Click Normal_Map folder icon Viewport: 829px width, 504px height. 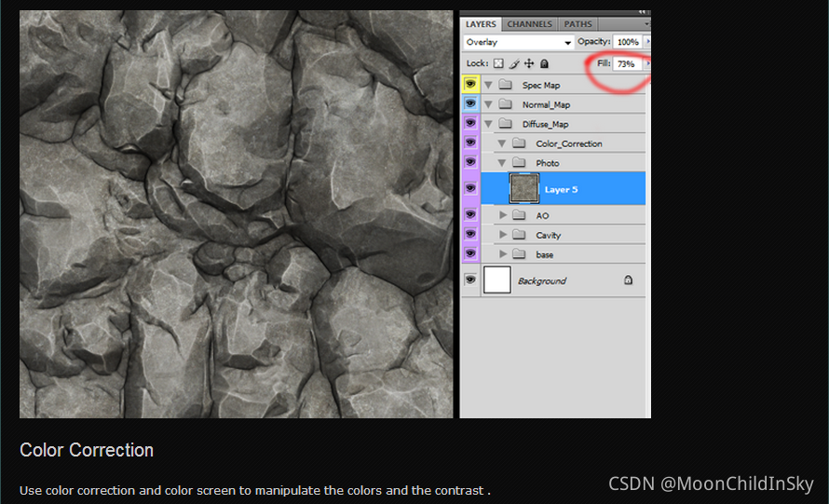point(506,104)
